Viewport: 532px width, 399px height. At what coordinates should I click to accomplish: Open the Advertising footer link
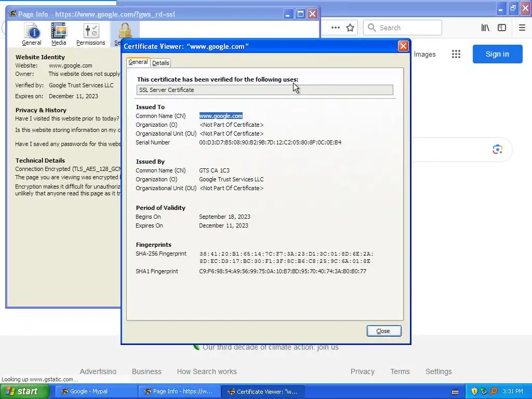click(x=98, y=371)
